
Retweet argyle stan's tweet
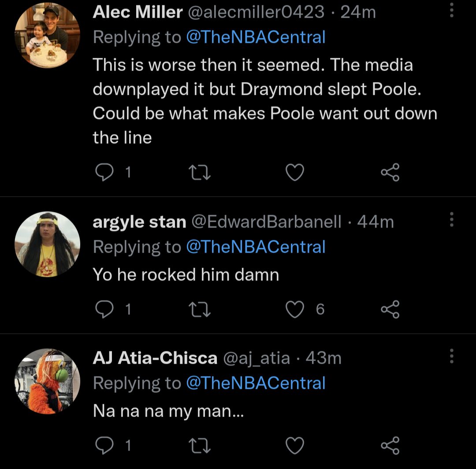tap(200, 309)
